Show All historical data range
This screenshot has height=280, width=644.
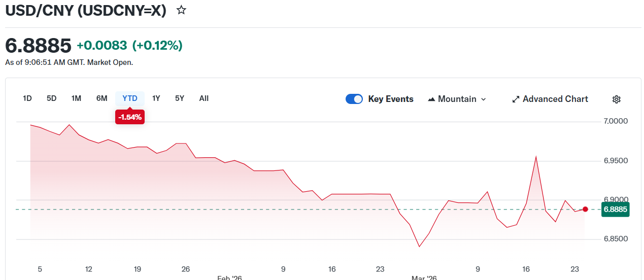204,98
